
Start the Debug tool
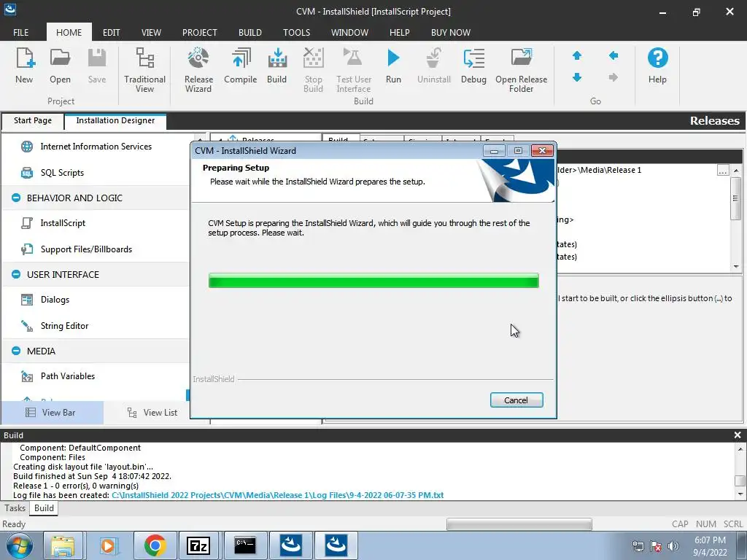(473, 66)
